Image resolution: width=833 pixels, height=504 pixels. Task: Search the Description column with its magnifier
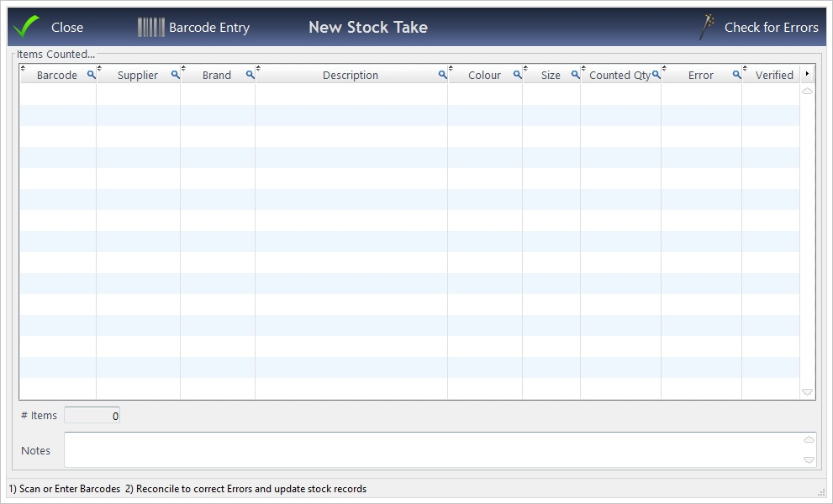click(442, 75)
